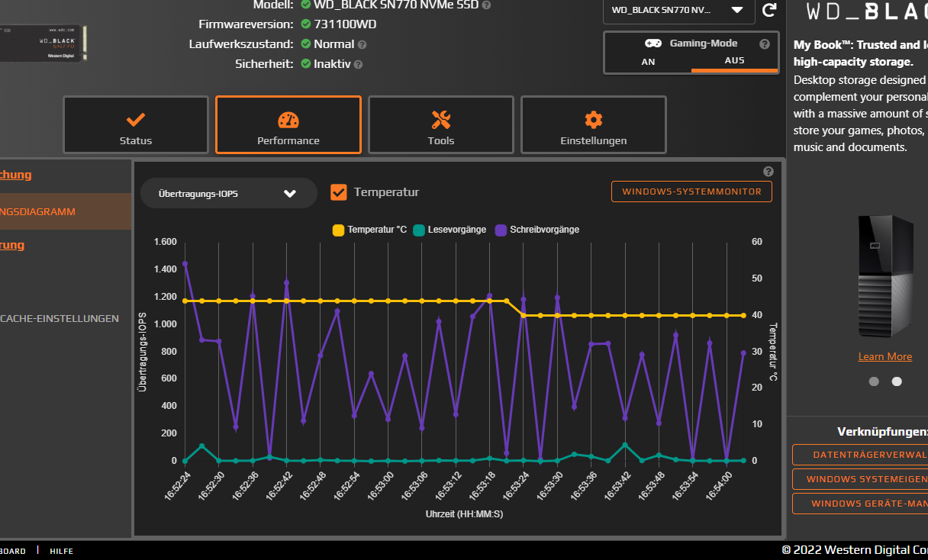Open the Status tab with checkmark icon
The image size is (928, 560).
point(136,124)
